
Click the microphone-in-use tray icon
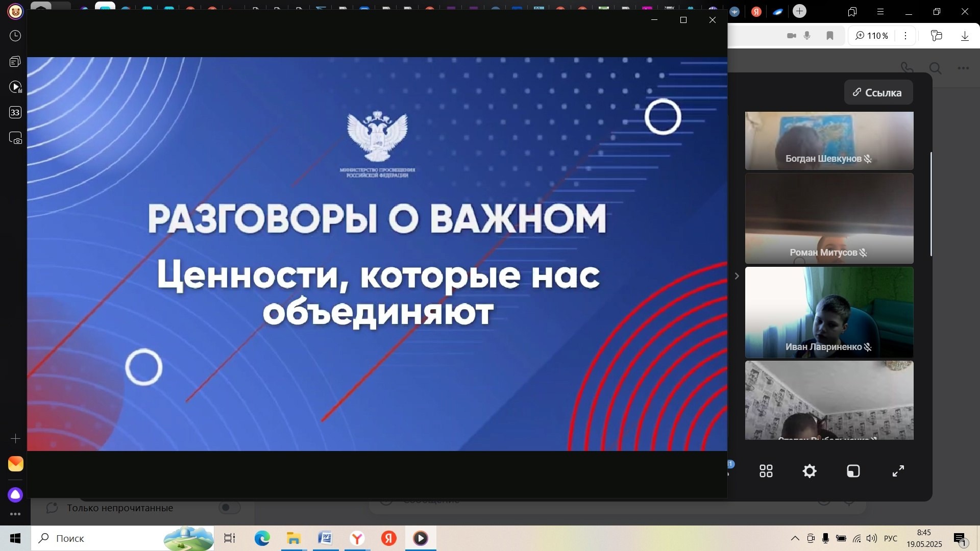(x=825, y=538)
